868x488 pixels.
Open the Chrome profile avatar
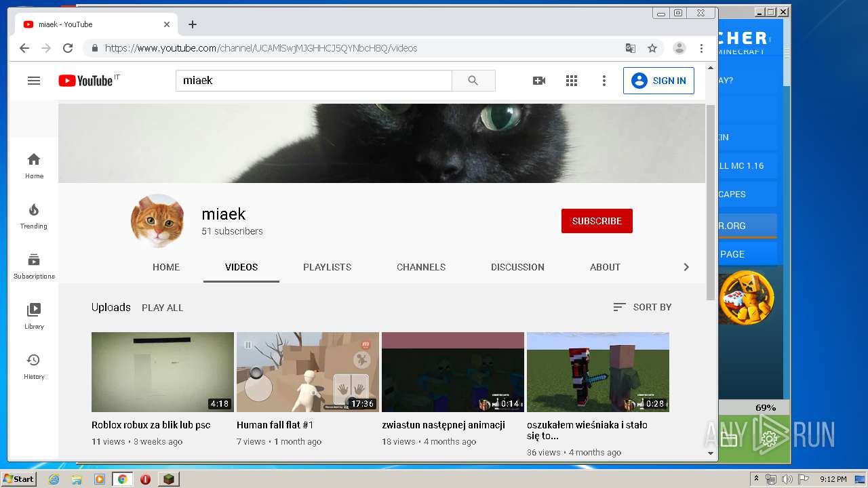pyautogui.click(x=679, y=48)
